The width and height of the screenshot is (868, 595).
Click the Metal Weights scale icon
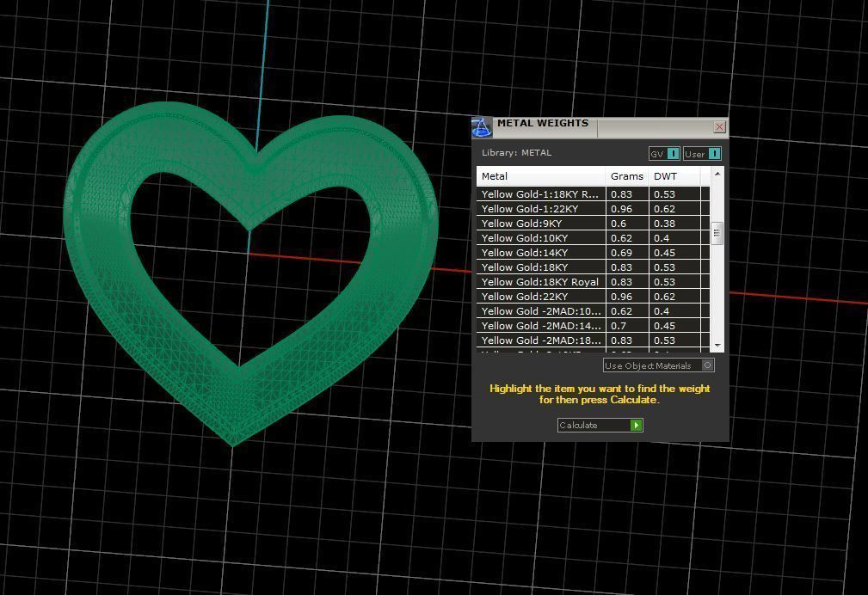coord(481,127)
